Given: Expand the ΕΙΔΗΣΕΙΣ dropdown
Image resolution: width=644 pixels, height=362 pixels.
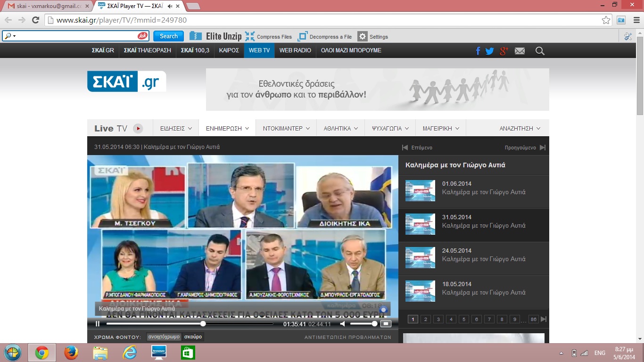Looking at the screenshot, I should pos(176,128).
